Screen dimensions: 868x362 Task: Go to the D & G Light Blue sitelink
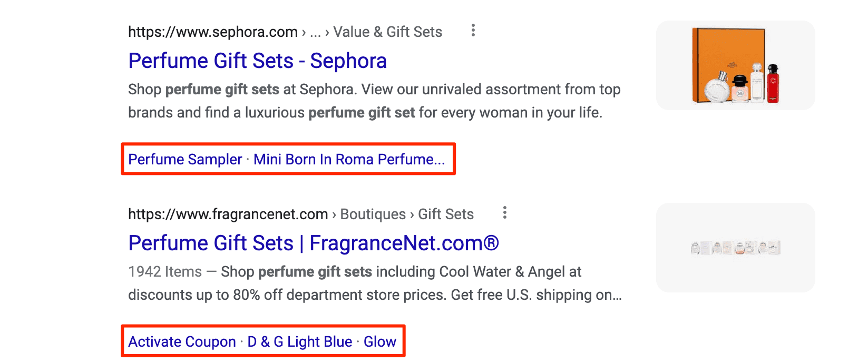coord(300,341)
